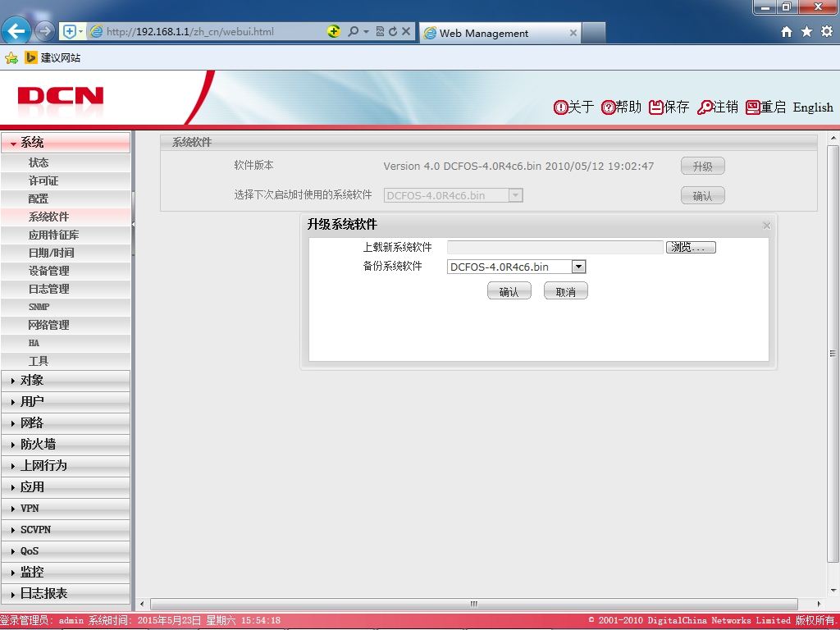Open the 日志管理 menu item
The height and width of the screenshot is (630, 840).
(x=66, y=290)
